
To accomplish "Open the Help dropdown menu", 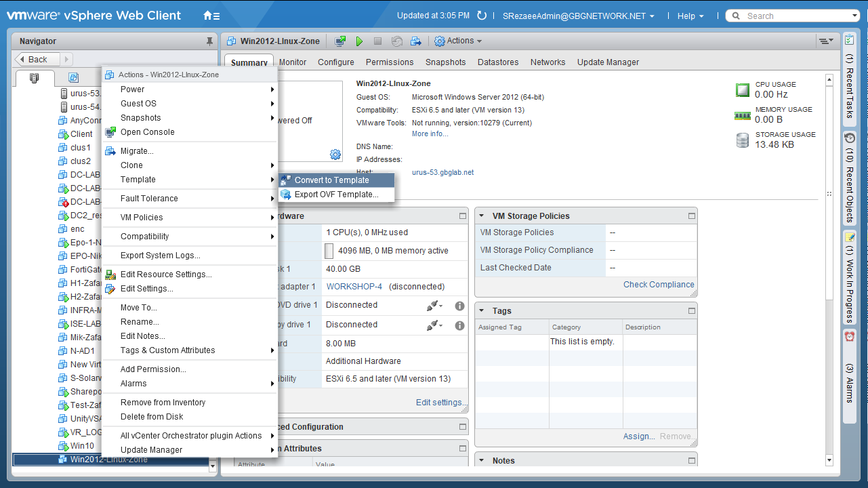I will tap(690, 16).
